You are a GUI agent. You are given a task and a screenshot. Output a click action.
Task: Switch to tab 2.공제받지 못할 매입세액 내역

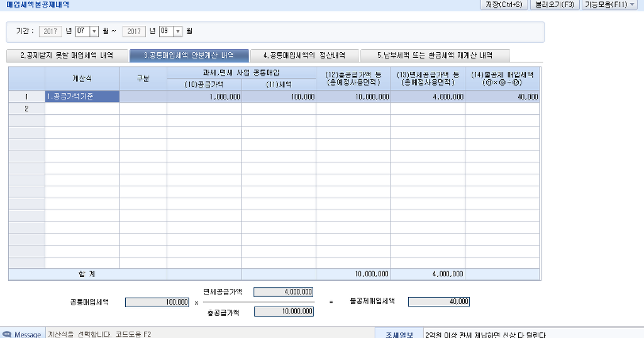pos(67,55)
